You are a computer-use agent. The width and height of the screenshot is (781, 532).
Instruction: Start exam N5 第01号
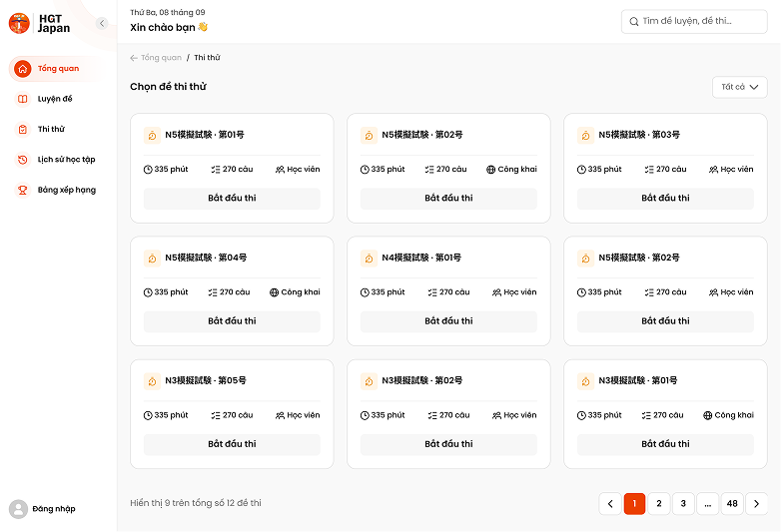232,199
